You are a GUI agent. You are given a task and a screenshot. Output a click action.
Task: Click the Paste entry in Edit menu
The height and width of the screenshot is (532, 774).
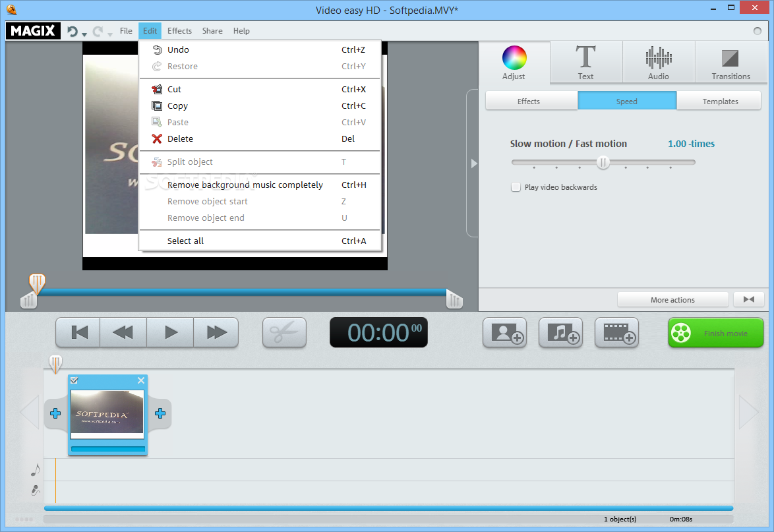pos(260,123)
